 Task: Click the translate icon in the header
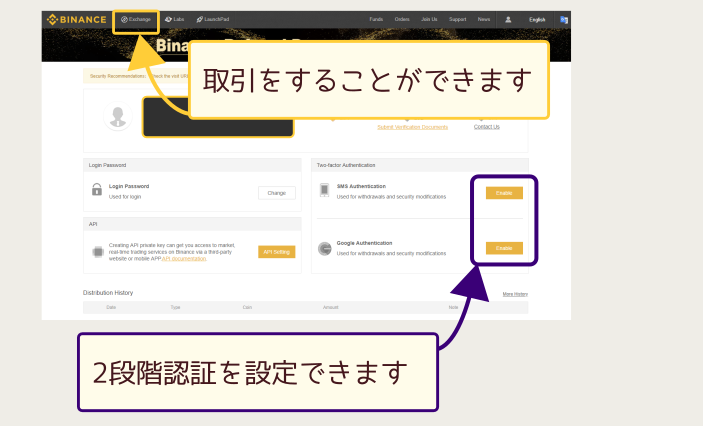point(564,20)
